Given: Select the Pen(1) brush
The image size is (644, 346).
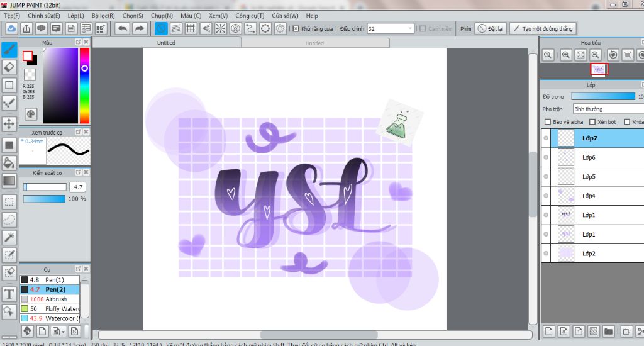Looking at the screenshot, I should (x=50, y=280).
